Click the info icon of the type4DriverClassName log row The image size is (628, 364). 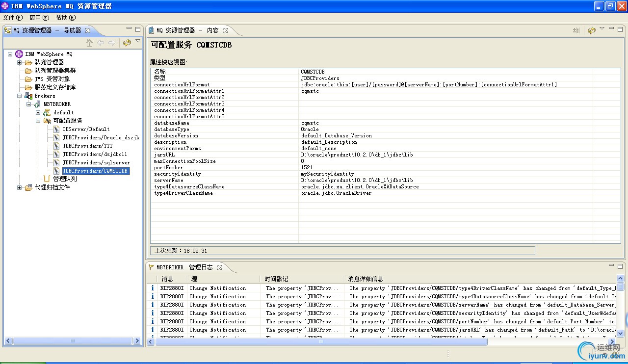(152, 288)
